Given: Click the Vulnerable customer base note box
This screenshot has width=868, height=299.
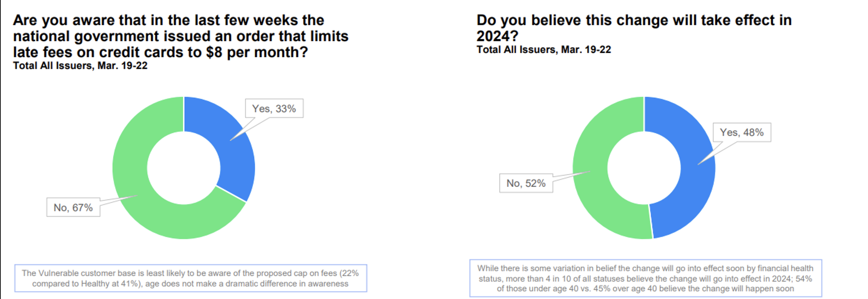Looking at the screenshot, I should point(191,278).
